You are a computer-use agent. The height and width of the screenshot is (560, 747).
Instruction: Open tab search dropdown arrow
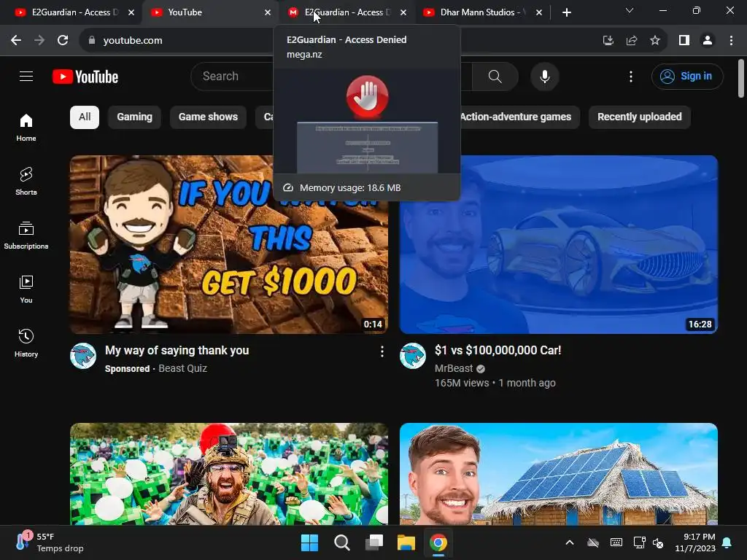(630, 10)
